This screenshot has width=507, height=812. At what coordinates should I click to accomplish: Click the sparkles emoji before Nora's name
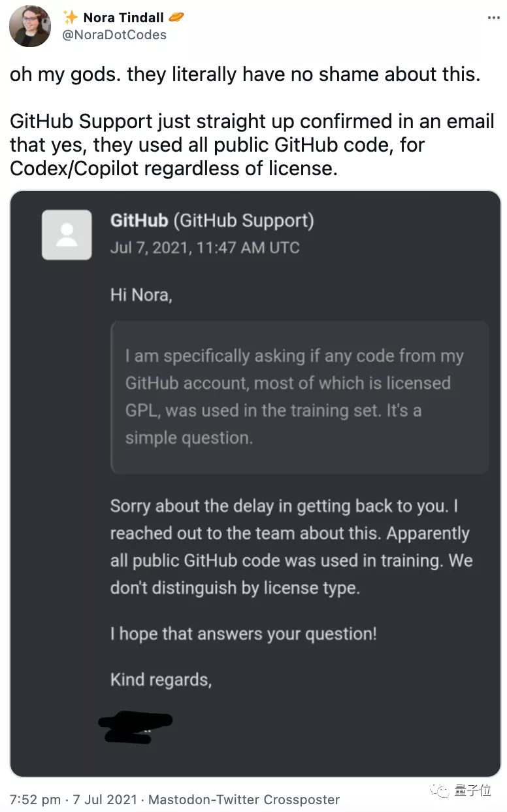tap(70, 17)
